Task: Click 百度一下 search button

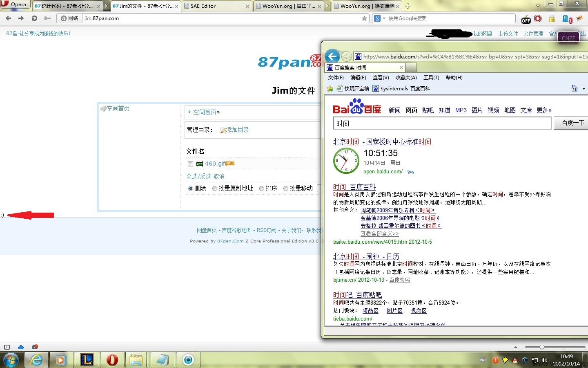Action: coord(571,123)
